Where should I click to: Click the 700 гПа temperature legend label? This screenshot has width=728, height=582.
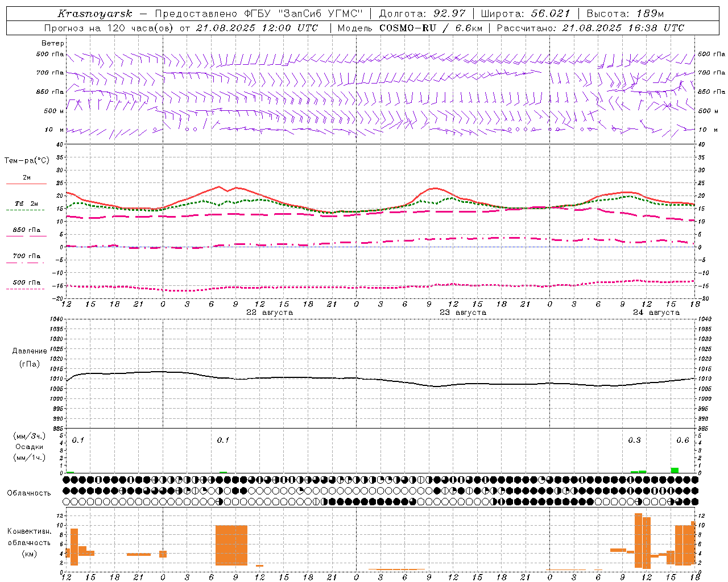27,256
